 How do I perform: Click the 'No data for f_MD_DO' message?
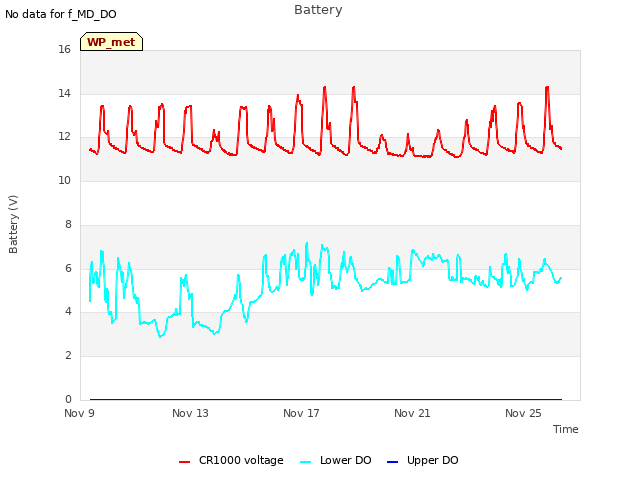tap(61, 14)
